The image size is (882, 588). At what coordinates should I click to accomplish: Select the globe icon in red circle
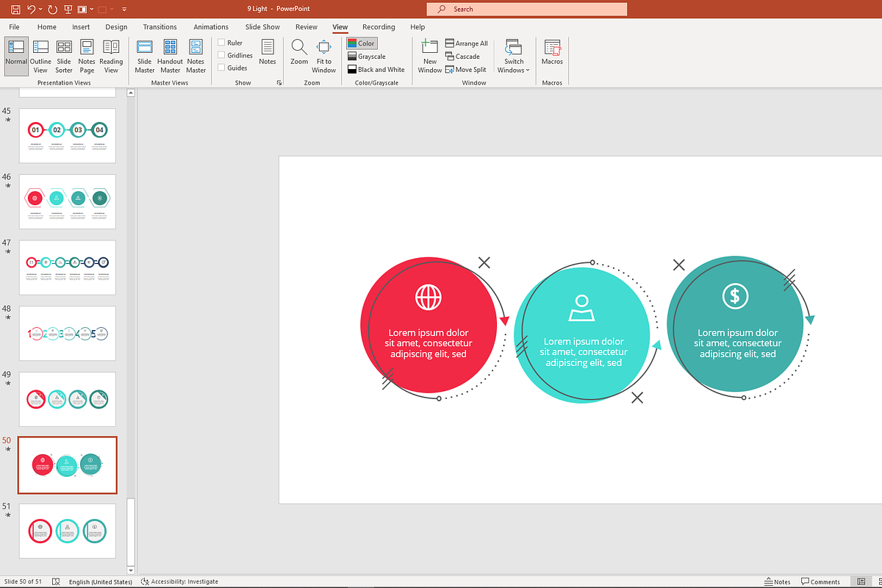coord(429,297)
